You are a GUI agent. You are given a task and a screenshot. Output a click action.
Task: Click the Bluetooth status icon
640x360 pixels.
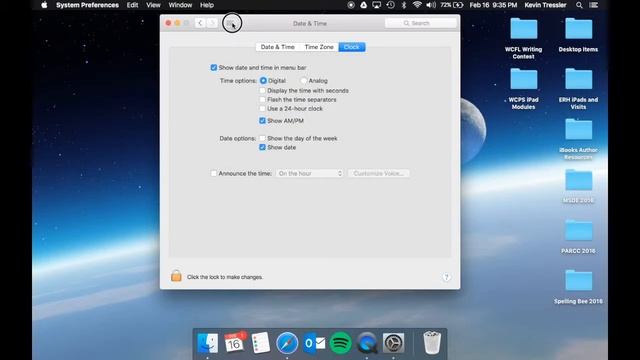tap(404, 5)
